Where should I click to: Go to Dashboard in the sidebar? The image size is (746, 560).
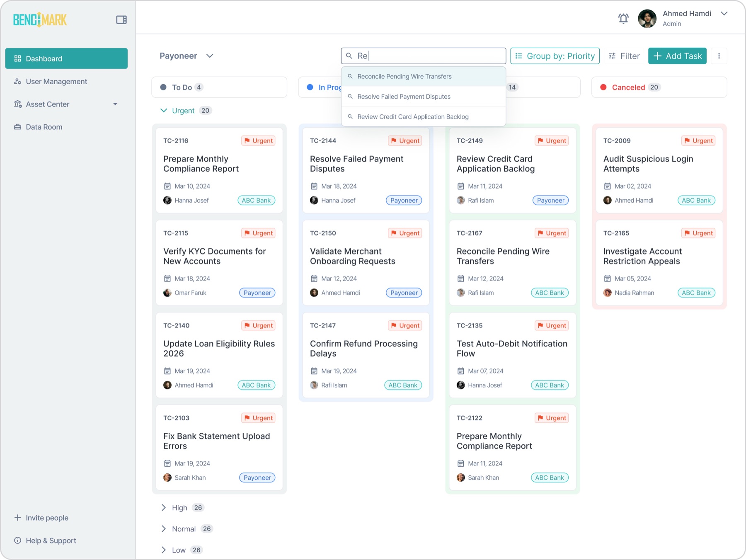click(66, 58)
